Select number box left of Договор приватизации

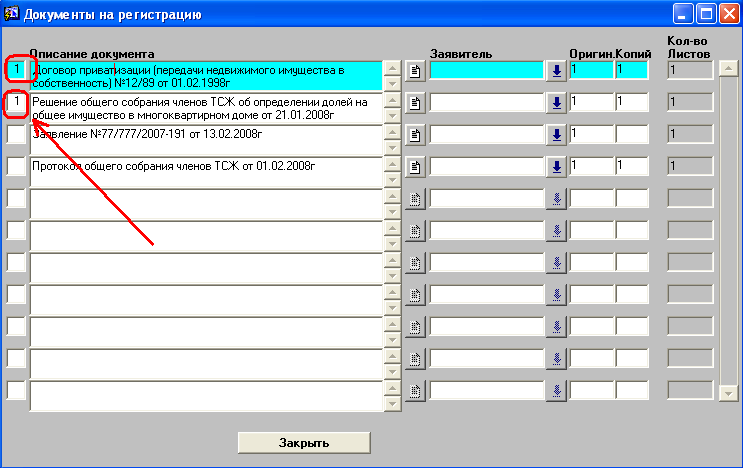[17, 70]
